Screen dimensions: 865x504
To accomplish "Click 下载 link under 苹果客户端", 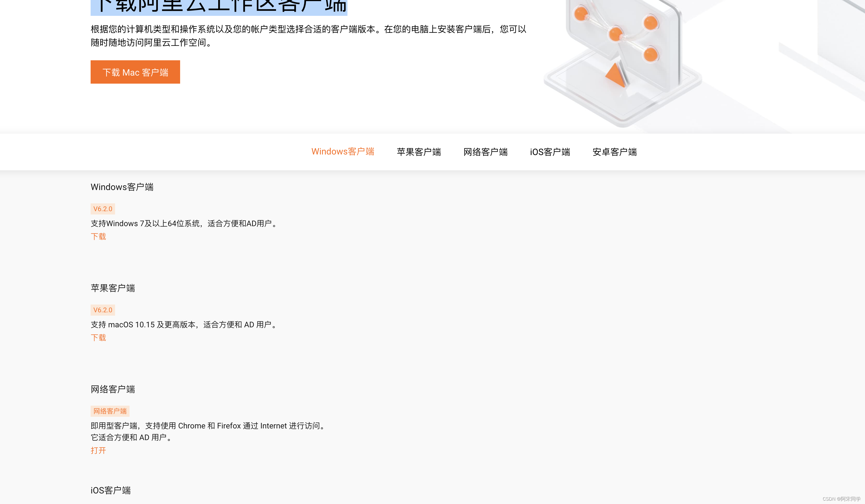I will click(x=98, y=338).
